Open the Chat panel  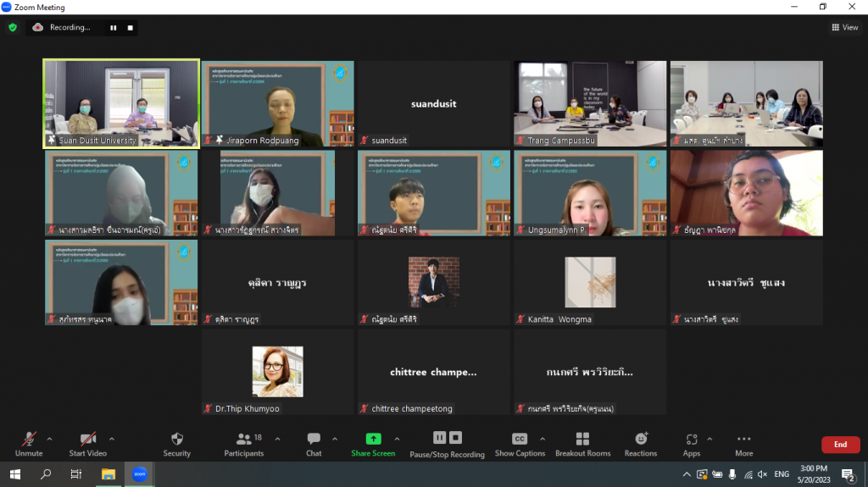point(314,443)
